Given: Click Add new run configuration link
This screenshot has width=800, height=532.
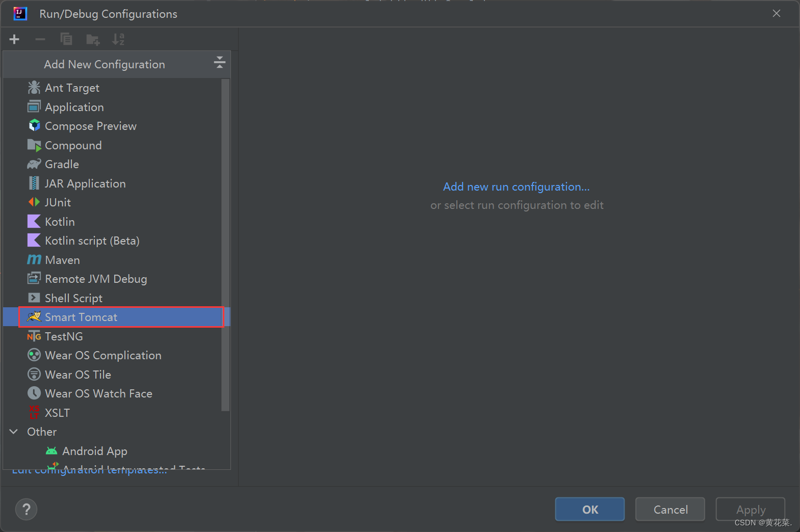Looking at the screenshot, I should 516,187.
